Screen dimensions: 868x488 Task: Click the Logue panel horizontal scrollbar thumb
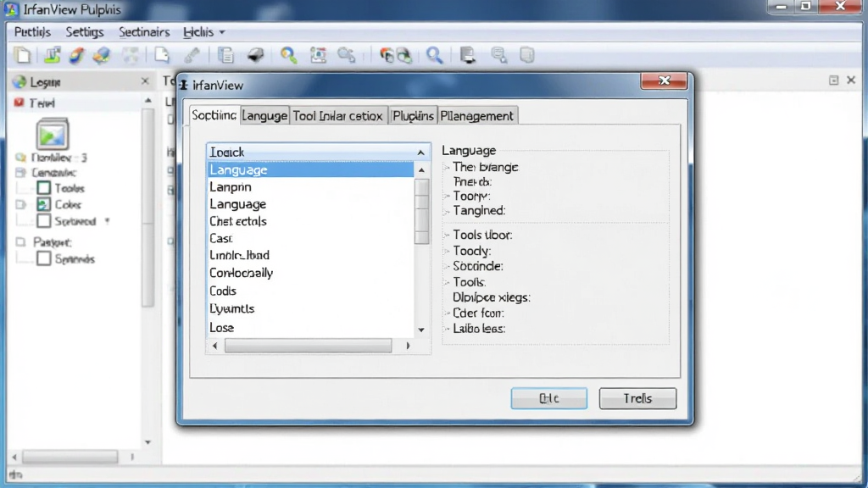click(70, 457)
